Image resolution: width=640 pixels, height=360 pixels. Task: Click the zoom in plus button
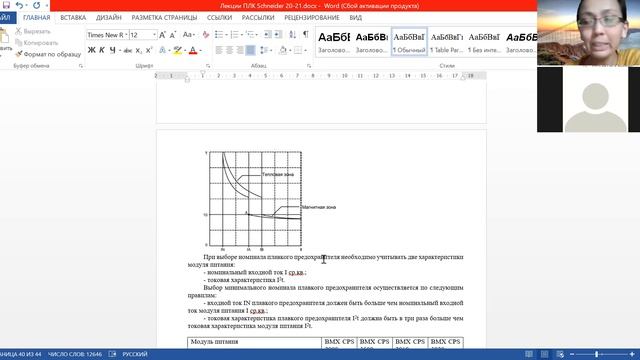[x=632, y=354]
